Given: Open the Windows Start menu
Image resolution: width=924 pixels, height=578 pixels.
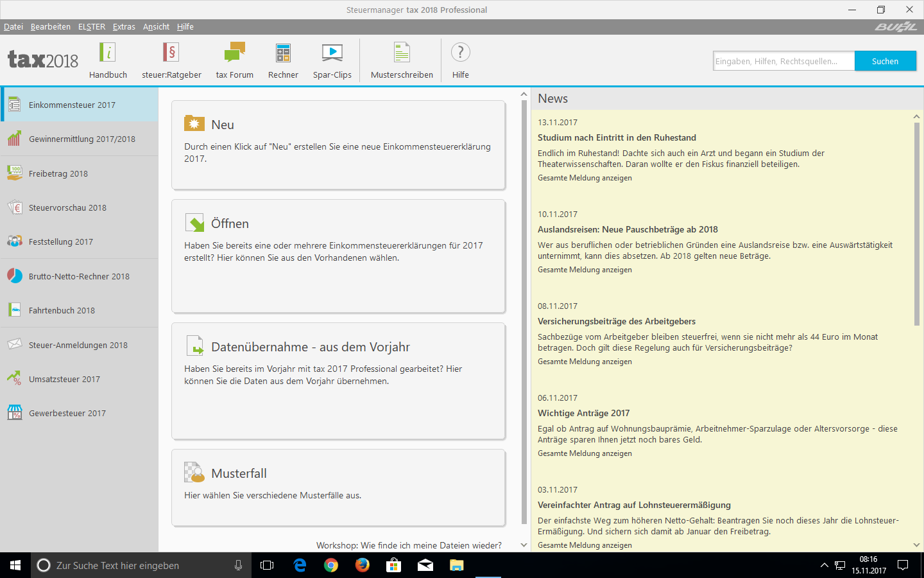Looking at the screenshot, I should 15,565.
